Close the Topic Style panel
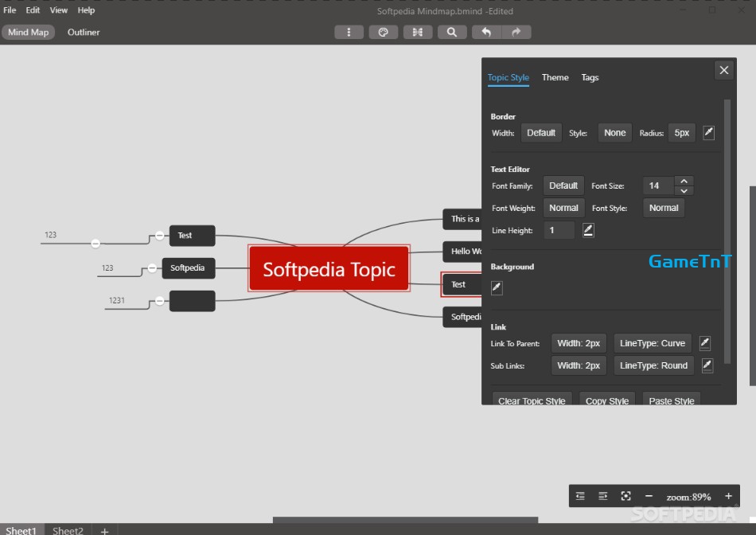 click(x=723, y=70)
